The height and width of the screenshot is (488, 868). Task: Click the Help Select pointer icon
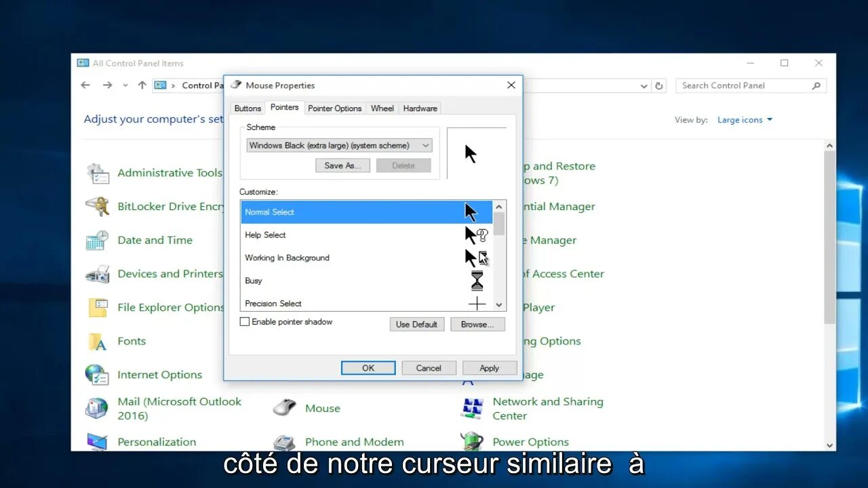pyautogui.click(x=477, y=235)
